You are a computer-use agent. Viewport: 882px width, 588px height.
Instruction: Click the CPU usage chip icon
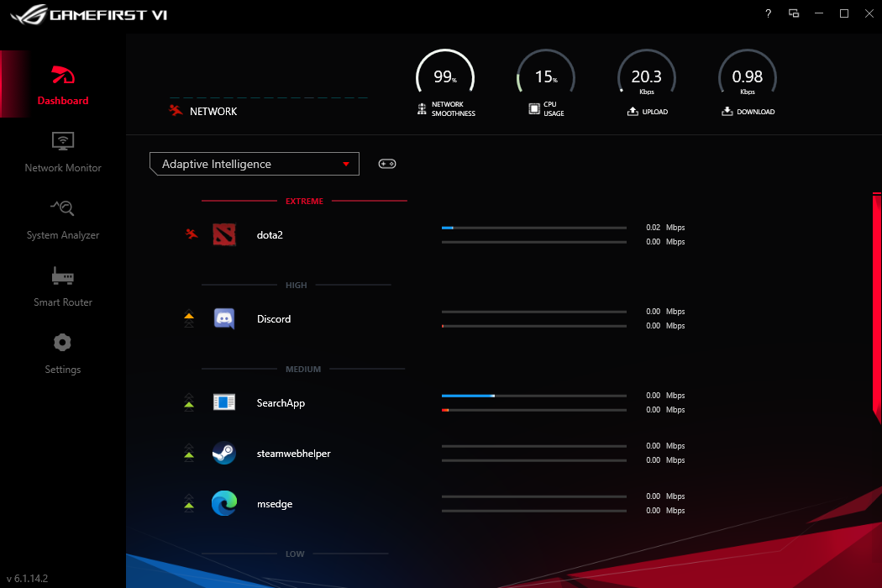coord(534,109)
